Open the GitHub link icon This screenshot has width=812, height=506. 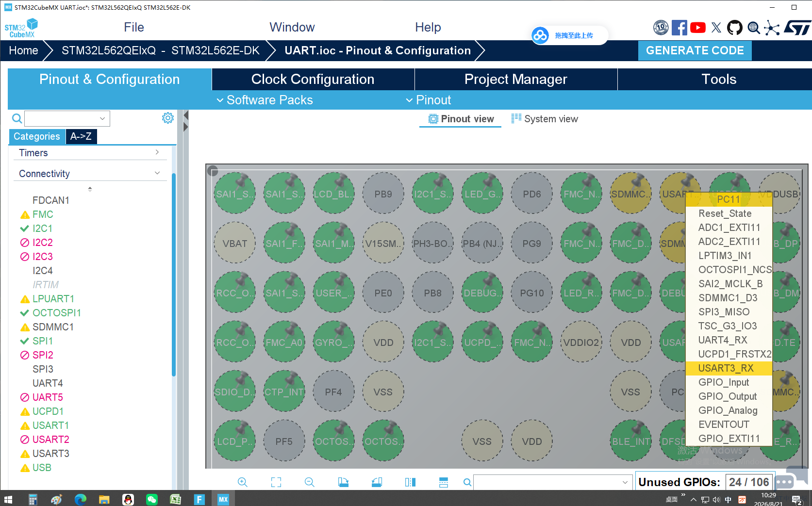point(734,28)
